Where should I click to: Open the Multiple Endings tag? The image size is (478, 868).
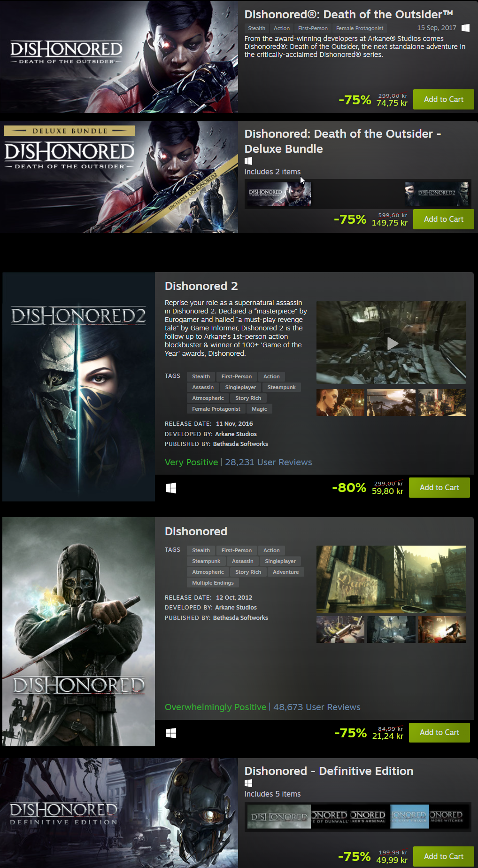(213, 583)
